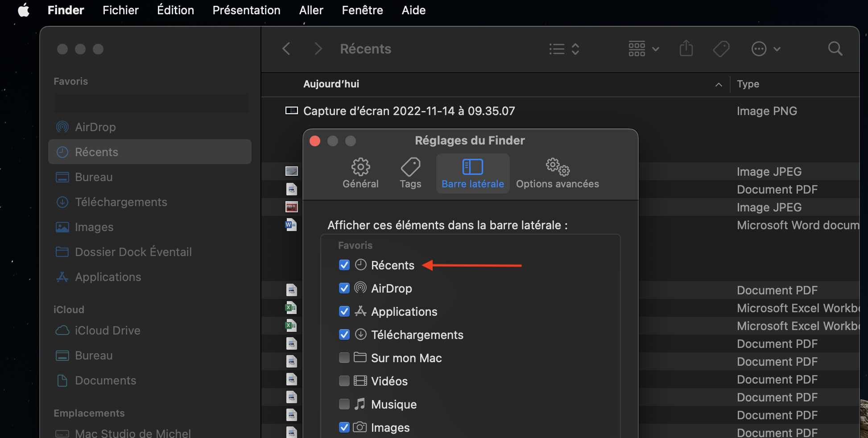Enable the Sur mon Mac checkbox
This screenshot has width=868, height=438.
click(x=344, y=358)
